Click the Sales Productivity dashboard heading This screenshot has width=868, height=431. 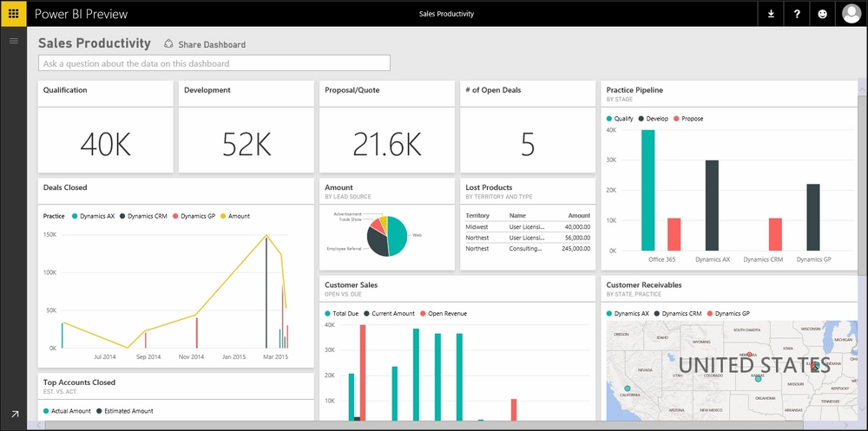(94, 43)
